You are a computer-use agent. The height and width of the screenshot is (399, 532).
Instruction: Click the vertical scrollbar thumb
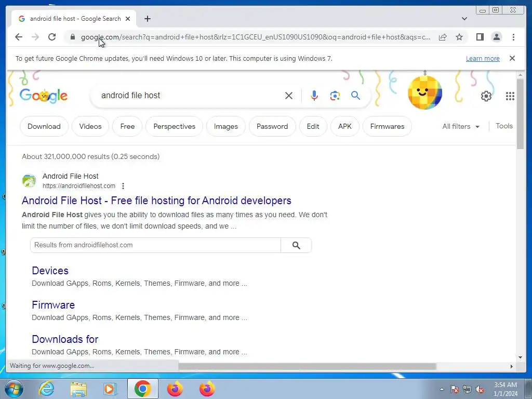[521, 114]
